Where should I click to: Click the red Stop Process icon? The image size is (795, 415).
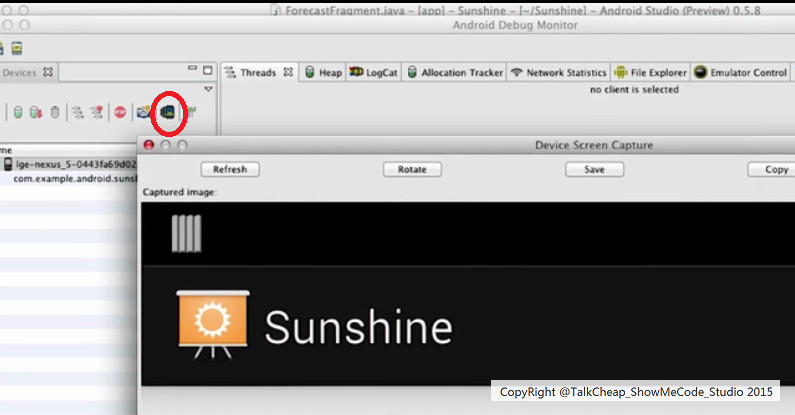[x=120, y=112]
